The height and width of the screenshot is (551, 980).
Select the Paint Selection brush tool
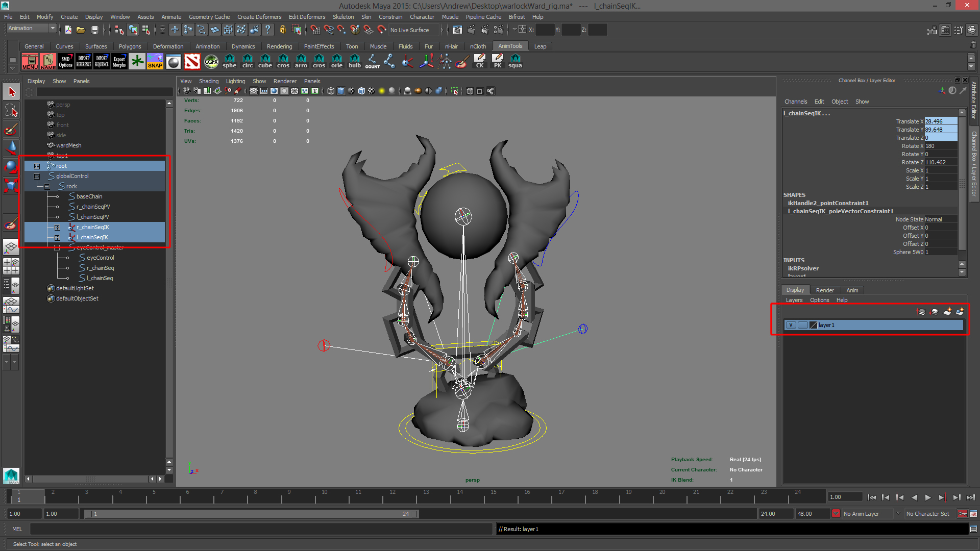[11, 129]
